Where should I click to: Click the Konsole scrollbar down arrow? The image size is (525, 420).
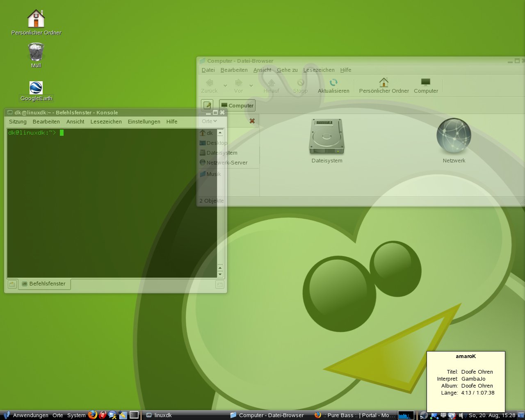[x=220, y=274]
